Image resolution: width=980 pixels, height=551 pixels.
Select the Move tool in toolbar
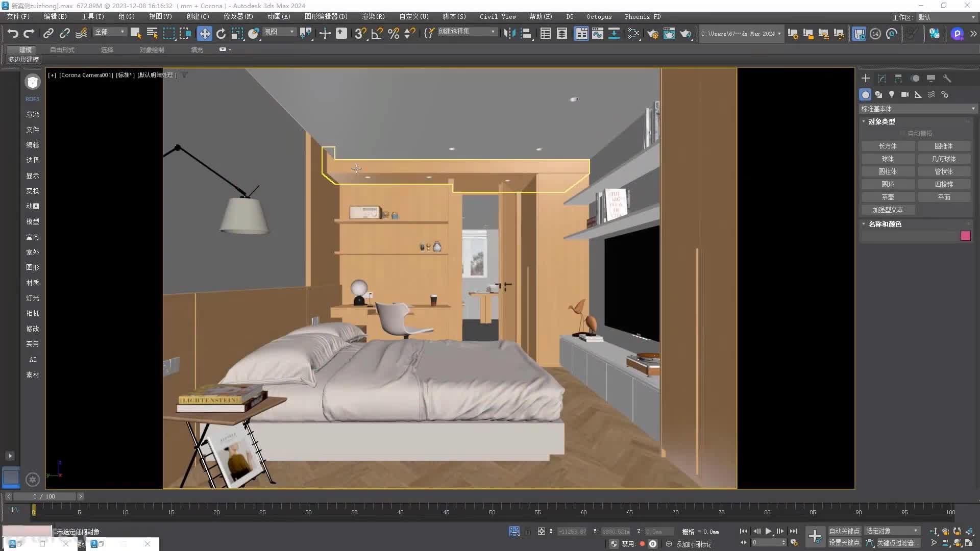(204, 34)
